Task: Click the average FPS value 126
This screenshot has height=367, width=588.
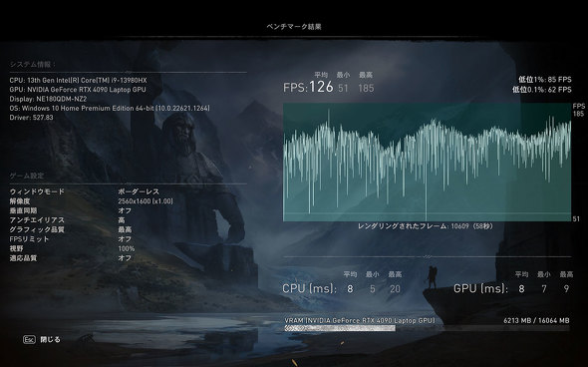Action: coord(321,87)
